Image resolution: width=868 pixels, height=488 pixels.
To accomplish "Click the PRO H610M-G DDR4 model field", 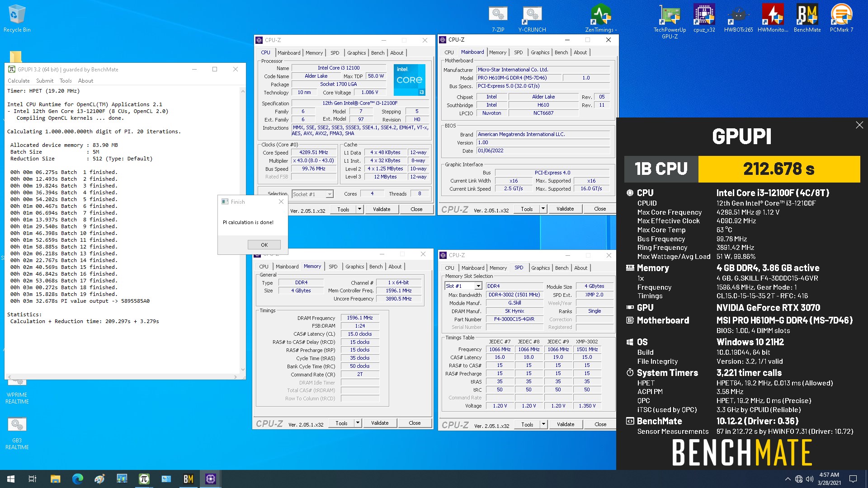I will pyautogui.click(x=519, y=78).
